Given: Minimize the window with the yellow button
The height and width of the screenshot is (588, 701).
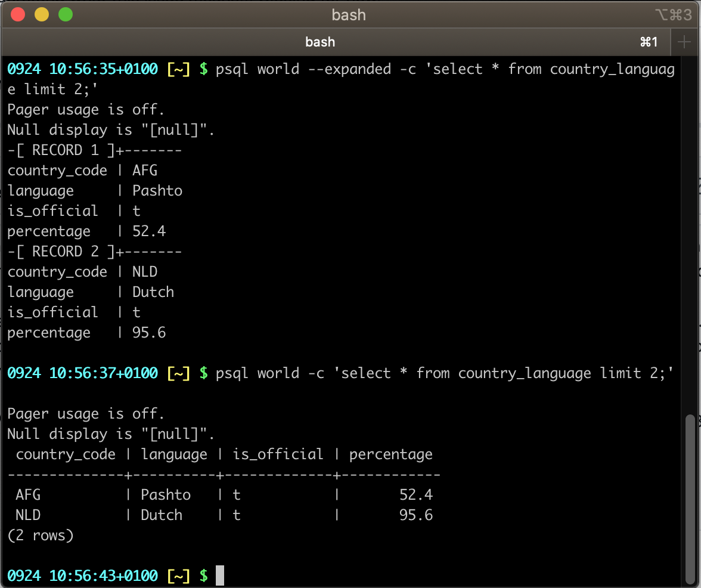Looking at the screenshot, I should pos(42,14).
